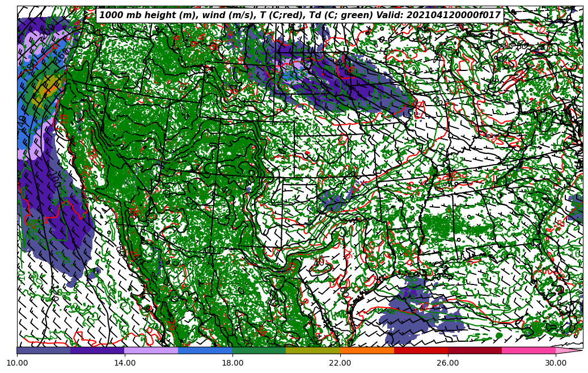Select the bright red 24–26 colorbar segment
Screen dimensions: 588x373
421,350
